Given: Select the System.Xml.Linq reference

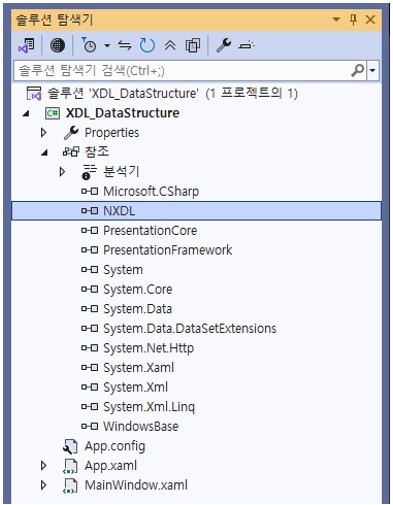Looking at the screenshot, I should pos(149,407).
